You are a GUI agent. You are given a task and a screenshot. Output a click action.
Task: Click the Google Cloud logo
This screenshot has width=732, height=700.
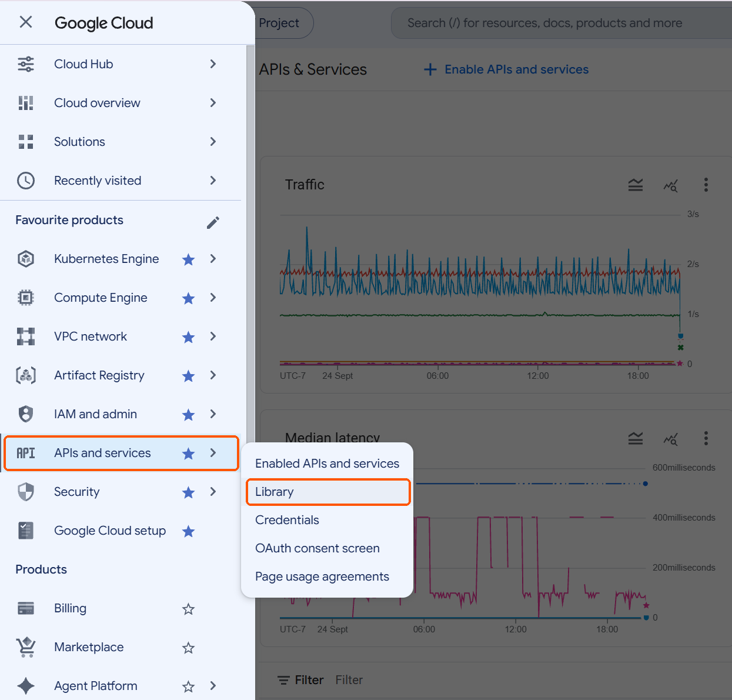tap(104, 23)
